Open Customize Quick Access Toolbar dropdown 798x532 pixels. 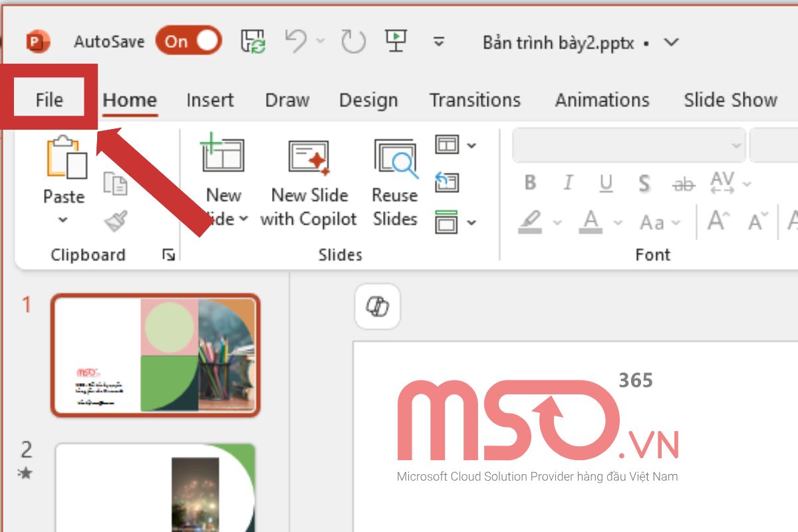click(x=438, y=42)
